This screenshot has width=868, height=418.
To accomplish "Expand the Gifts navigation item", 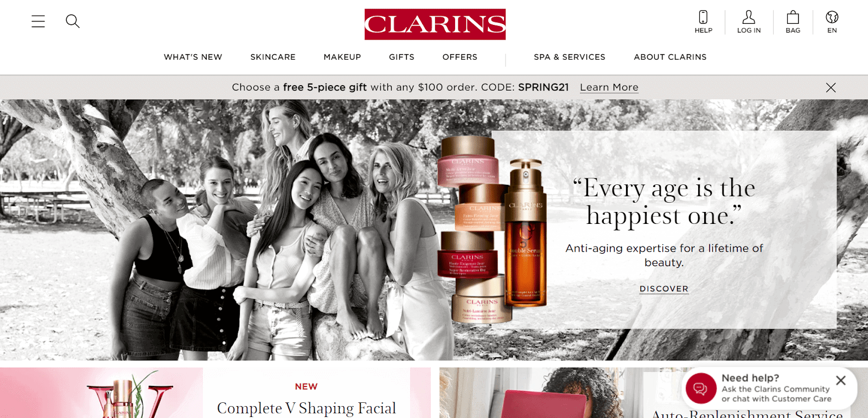I will coord(401,57).
